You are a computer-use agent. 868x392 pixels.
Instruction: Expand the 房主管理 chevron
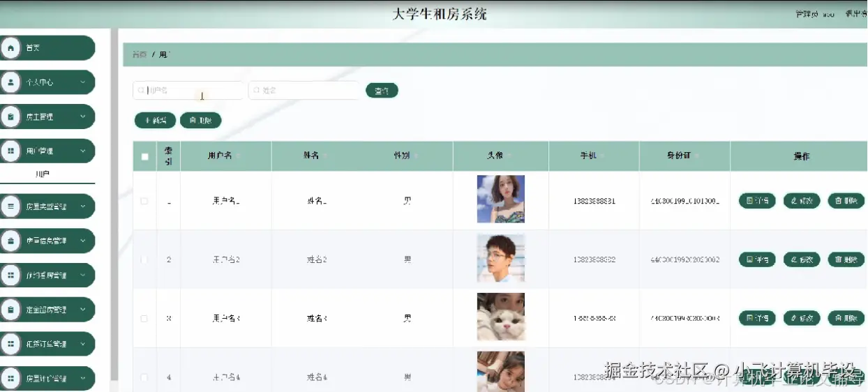click(x=83, y=116)
